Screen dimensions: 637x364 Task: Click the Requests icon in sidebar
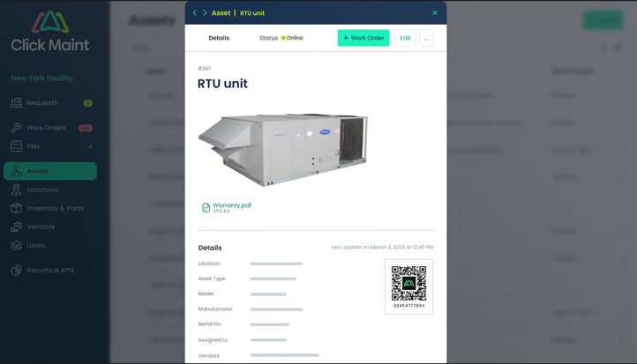click(x=16, y=103)
